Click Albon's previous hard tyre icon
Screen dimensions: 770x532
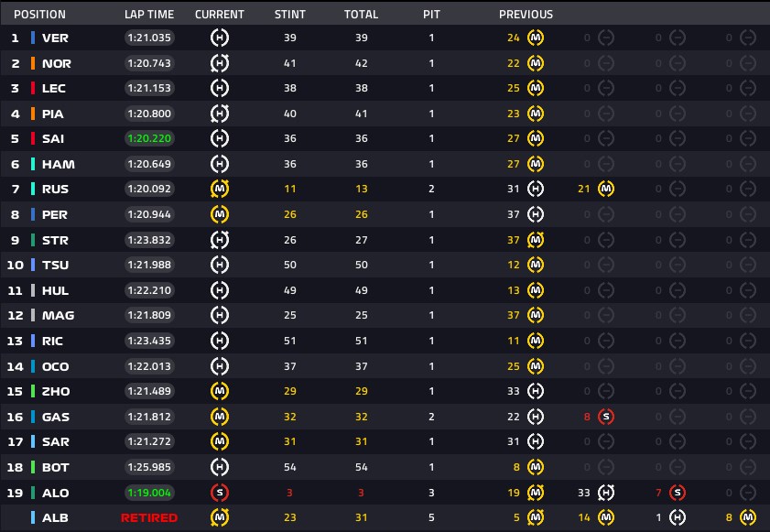click(677, 517)
